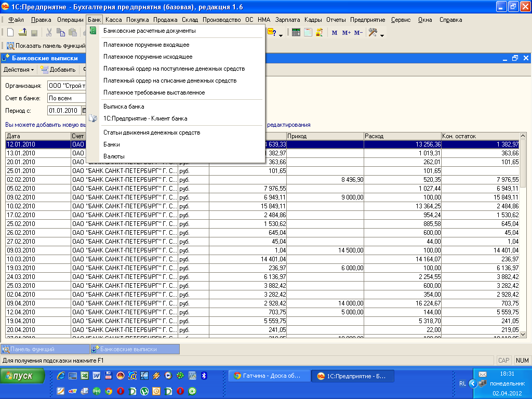This screenshot has width=532, height=399.
Task: Click the Счет в банке input field
Action: 66,98
